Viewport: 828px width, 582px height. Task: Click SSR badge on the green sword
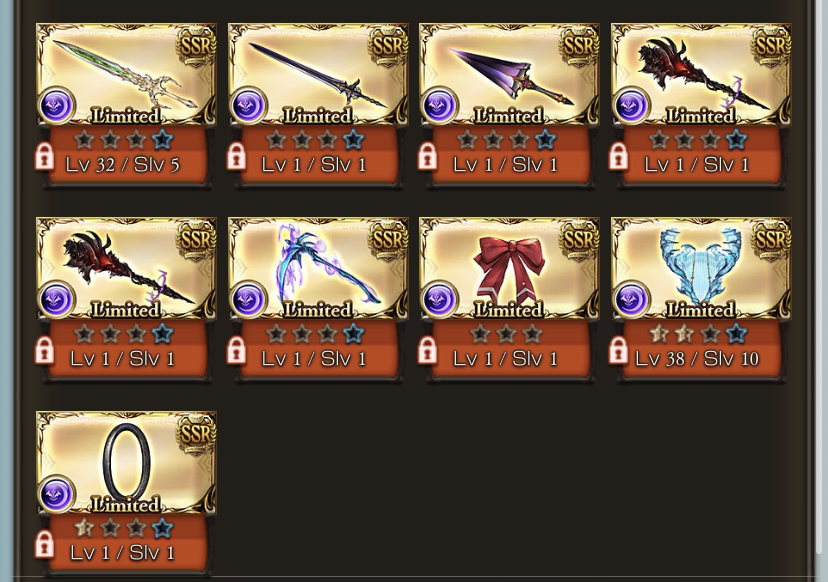click(x=196, y=45)
